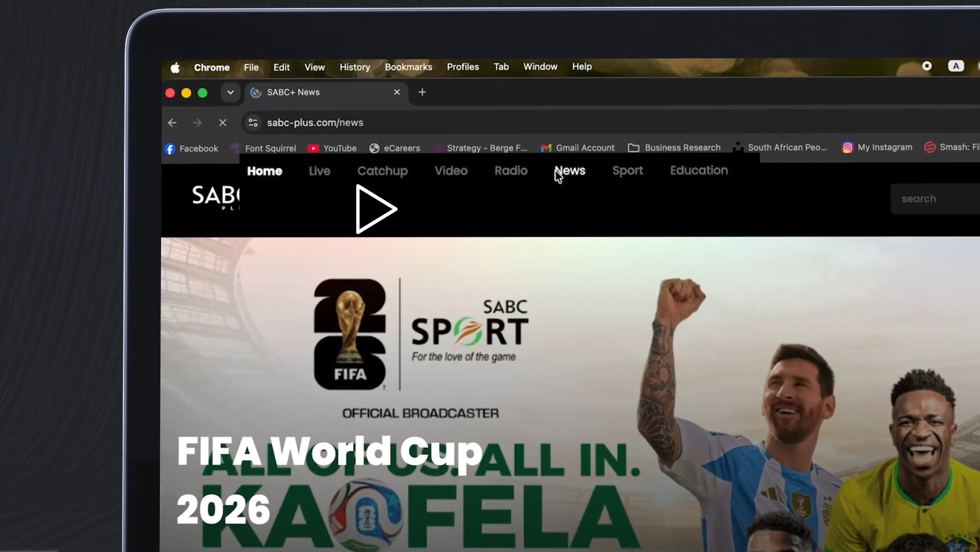Go to the Home section
This screenshot has width=980, height=552.
click(264, 171)
